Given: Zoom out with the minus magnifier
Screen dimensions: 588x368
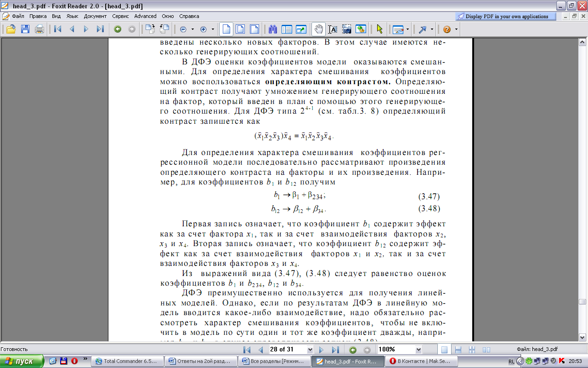Looking at the screenshot, I should 183,29.
